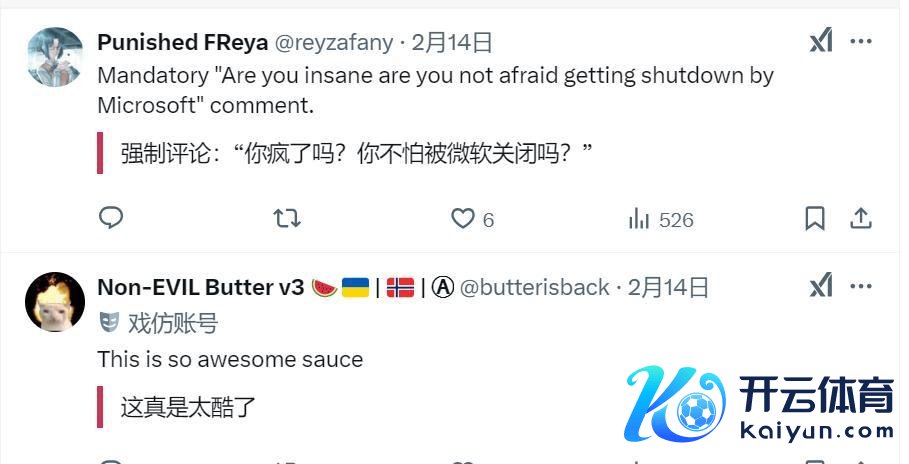Open more options on Punished FReya's tweet
Viewport: 909px width, 464px height.
click(x=861, y=42)
